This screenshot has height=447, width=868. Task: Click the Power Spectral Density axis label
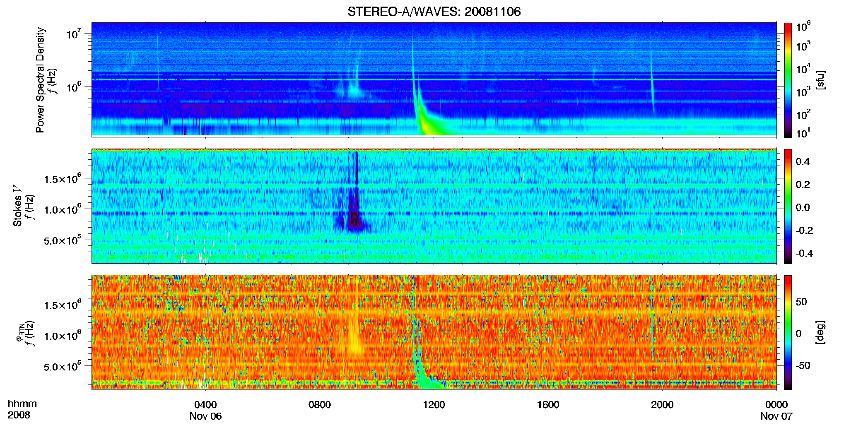pos(40,80)
